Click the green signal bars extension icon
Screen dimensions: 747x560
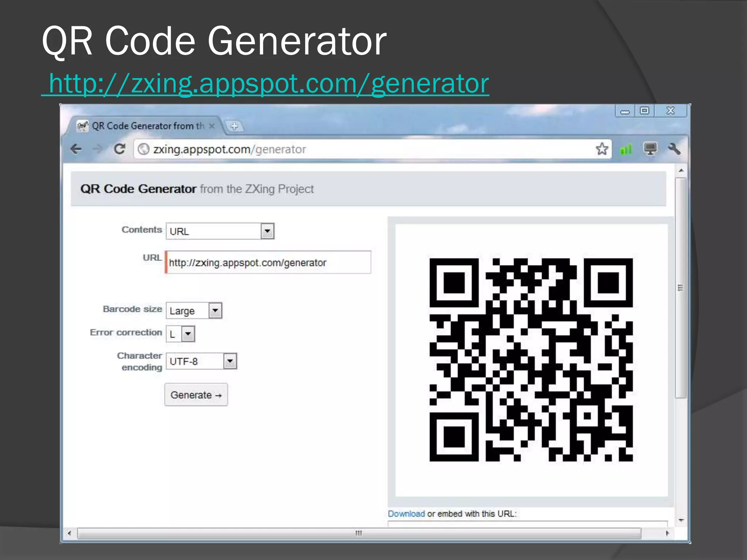[x=626, y=149]
